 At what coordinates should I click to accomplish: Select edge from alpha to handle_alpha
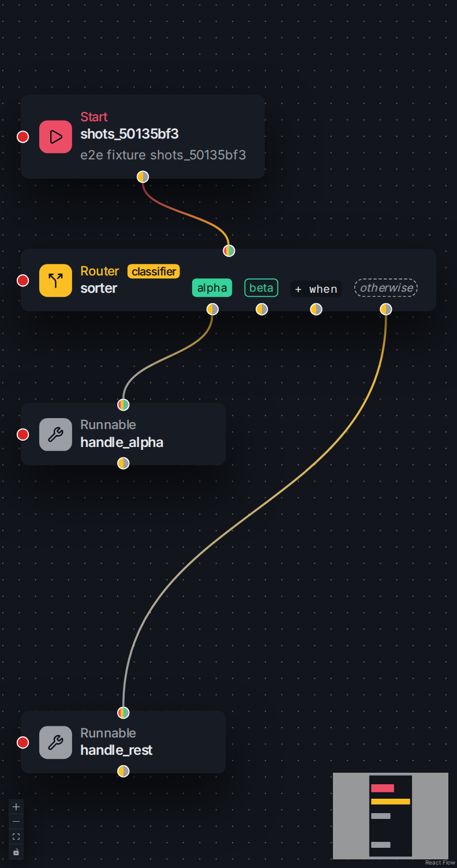(167, 356)
